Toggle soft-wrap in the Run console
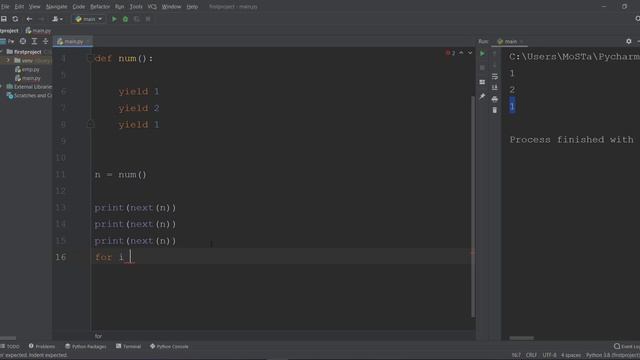This screenshot has width=640, height=360. coord(494,76)
